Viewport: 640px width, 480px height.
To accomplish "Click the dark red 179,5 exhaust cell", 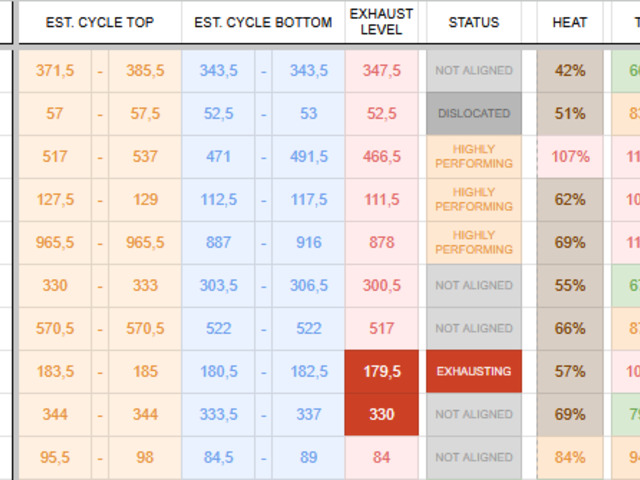I will (382, 371).
